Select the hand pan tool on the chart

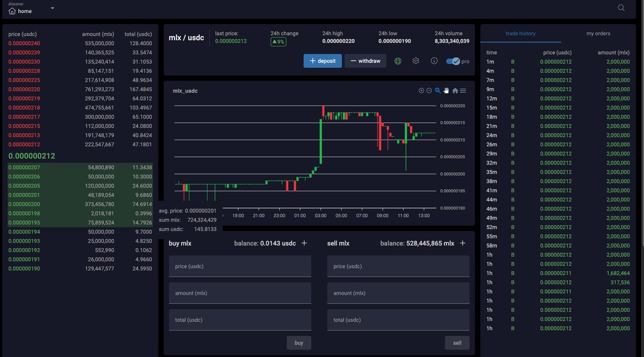(446, 91)
